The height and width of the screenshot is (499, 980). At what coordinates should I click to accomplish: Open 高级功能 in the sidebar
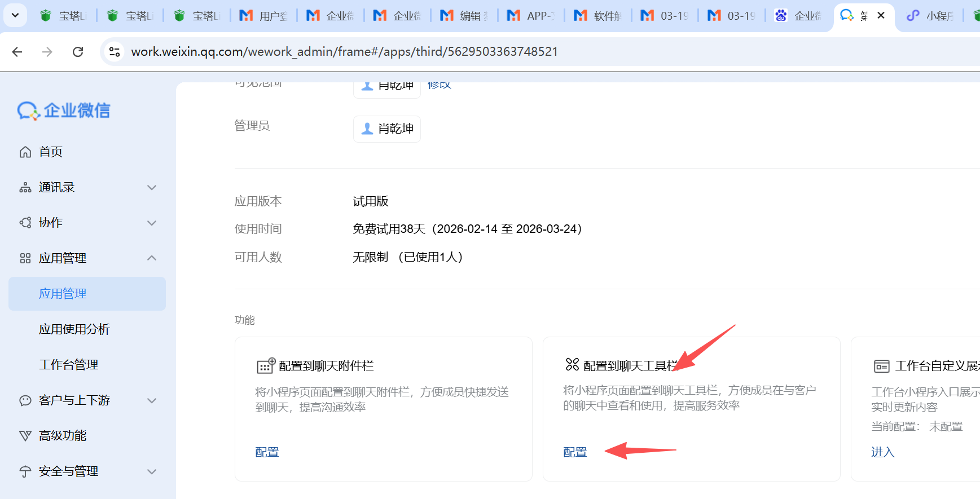click(x=62, y=436)
